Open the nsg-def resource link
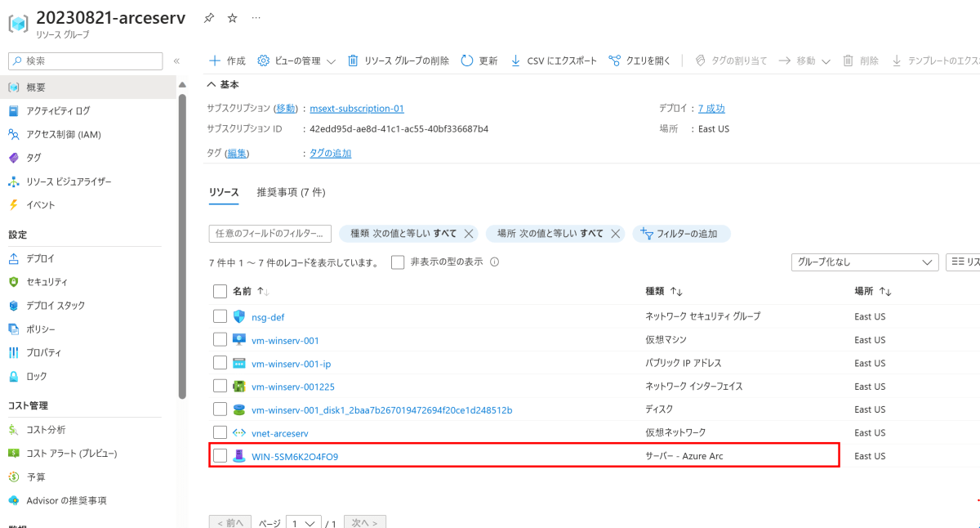 (268, 317)
